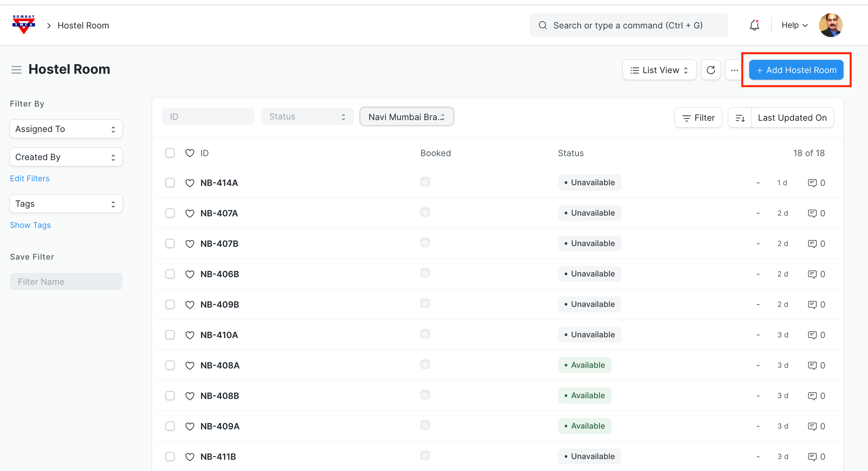The height and width of the screenshot is (471, 868).
Task: Like room NB-414A with heart icon
Action: [190, 183]
